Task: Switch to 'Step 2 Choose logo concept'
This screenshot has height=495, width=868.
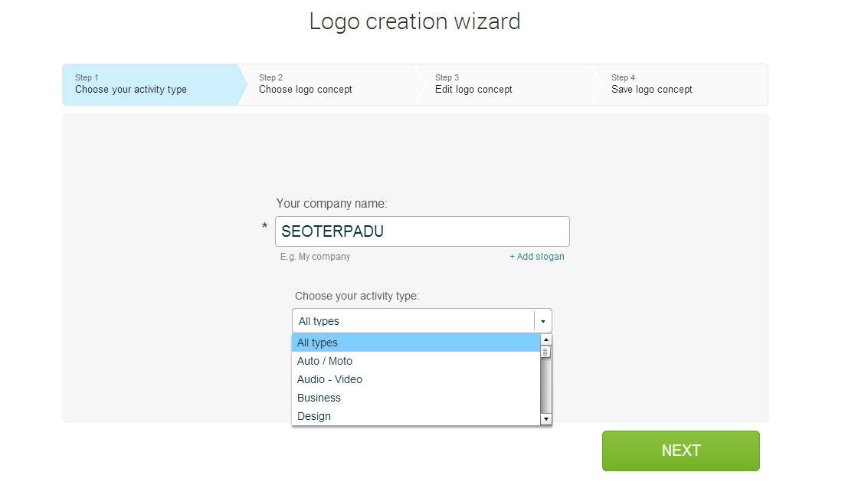Action: point(305,84)
